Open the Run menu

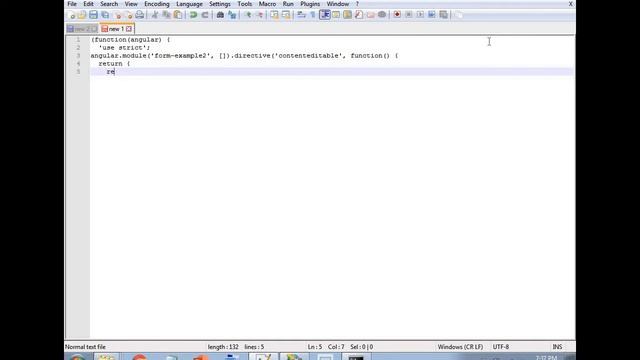288,4
